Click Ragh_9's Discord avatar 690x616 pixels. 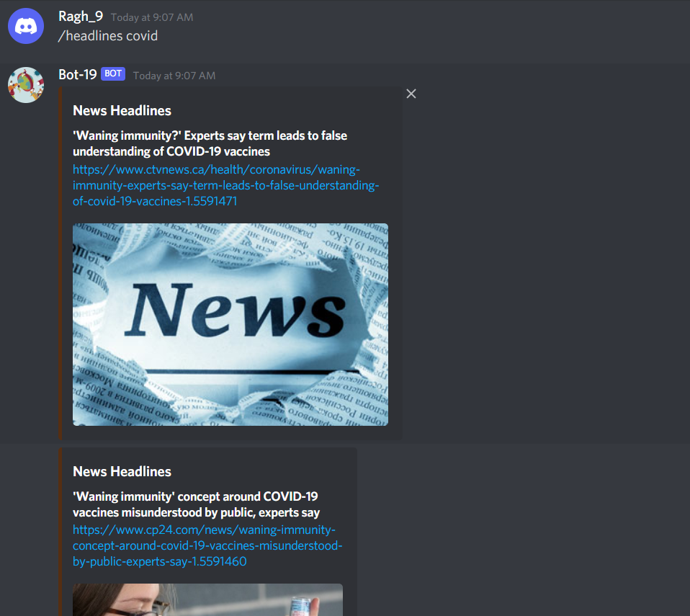pos(26,26)
